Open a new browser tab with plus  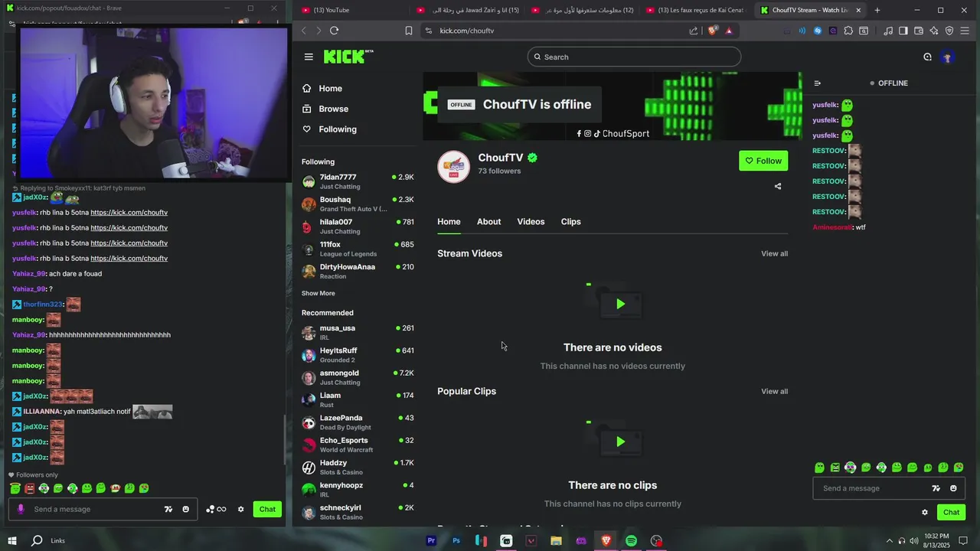pyautogui.click(x=877, y=10)
